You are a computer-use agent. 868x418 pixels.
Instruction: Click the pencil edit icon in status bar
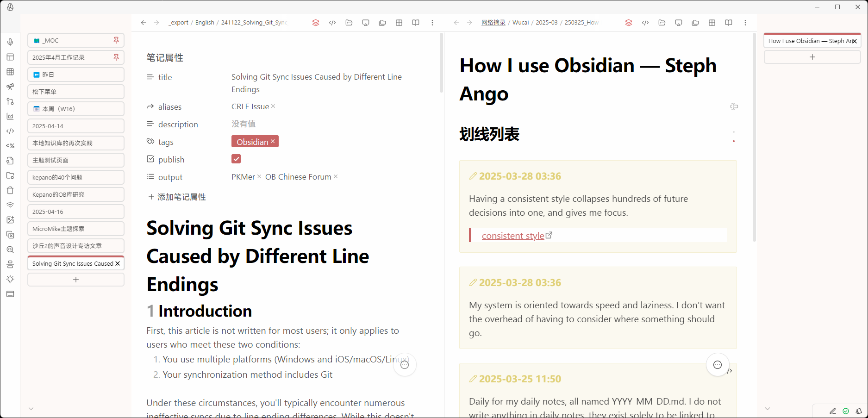pos(833,411)
